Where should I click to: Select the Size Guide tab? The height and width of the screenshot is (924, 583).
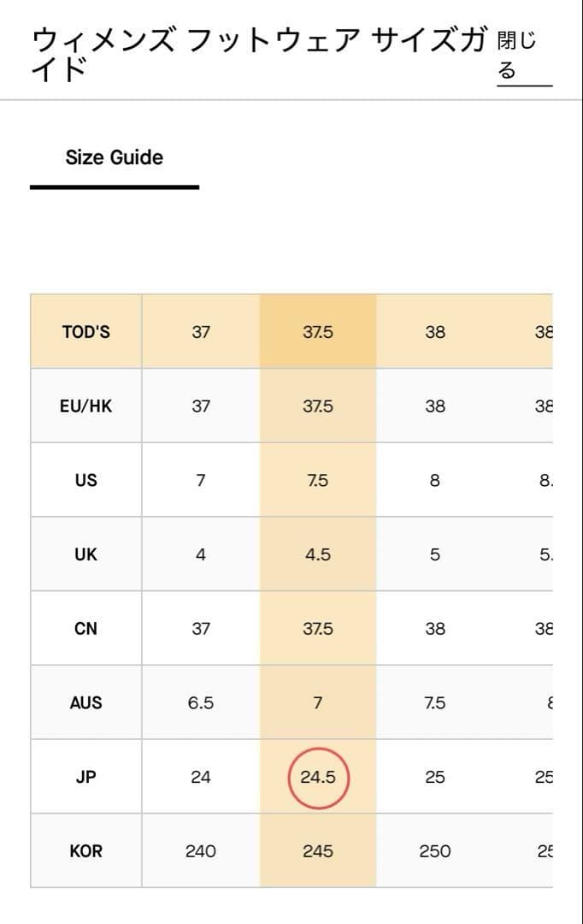(x=114, y=157)
